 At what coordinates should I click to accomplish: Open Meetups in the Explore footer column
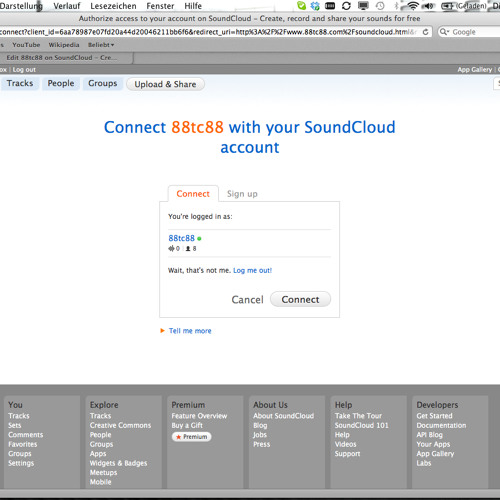pos(103,472)
